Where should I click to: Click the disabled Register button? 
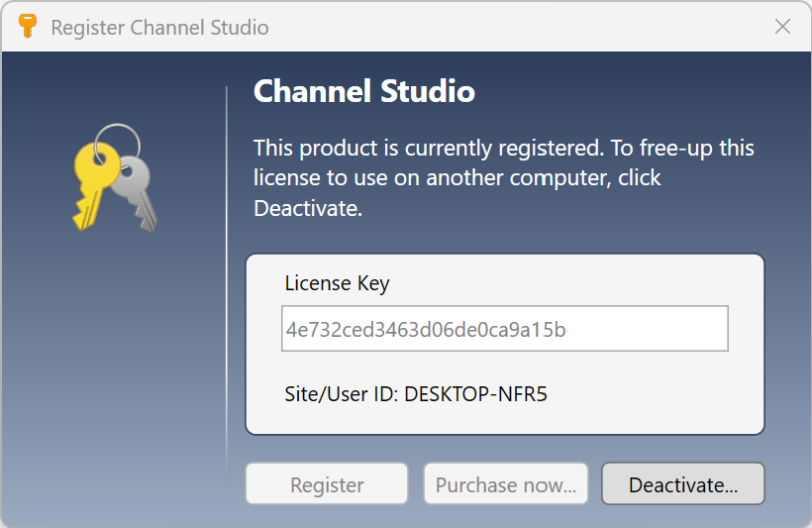327,484
